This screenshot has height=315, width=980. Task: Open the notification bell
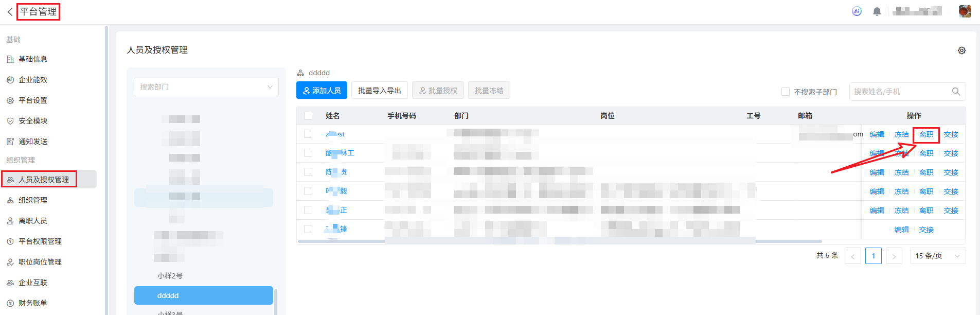pos(877,11)
